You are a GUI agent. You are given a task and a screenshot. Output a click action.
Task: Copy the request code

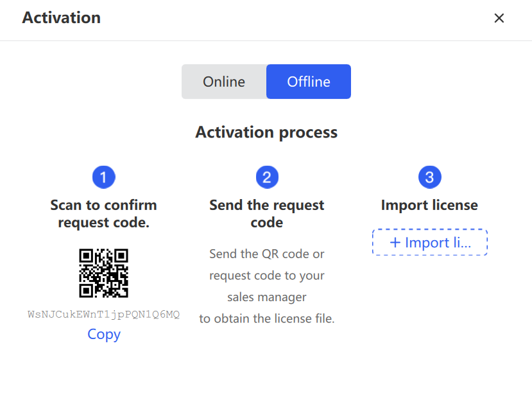[x=104, y=335]
